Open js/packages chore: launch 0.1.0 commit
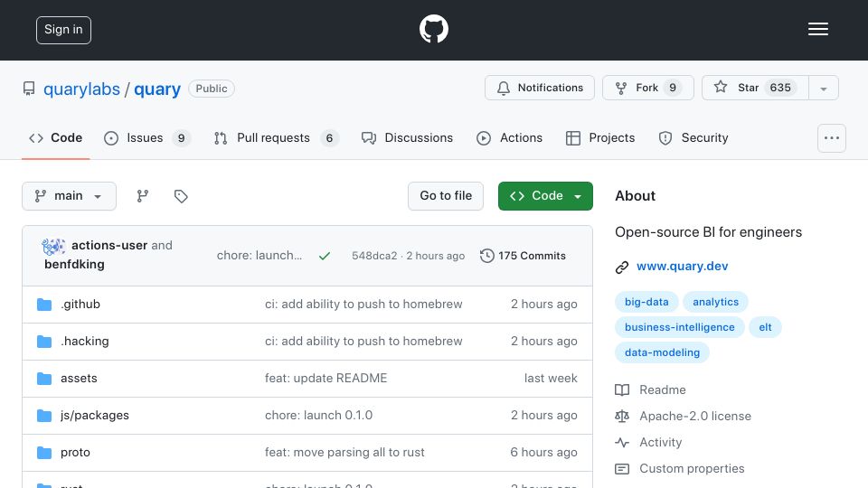 point(319,416)
